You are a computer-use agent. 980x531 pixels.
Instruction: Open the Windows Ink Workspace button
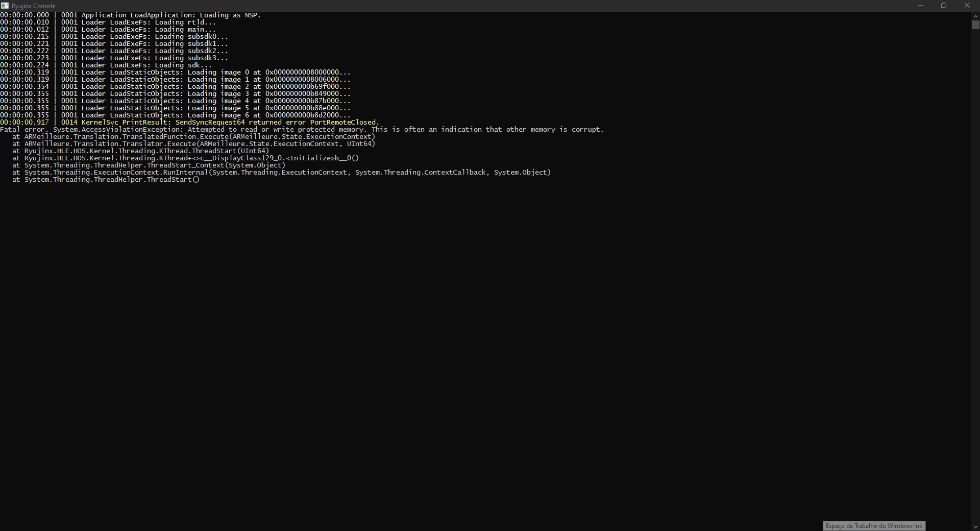coord(873,526)
